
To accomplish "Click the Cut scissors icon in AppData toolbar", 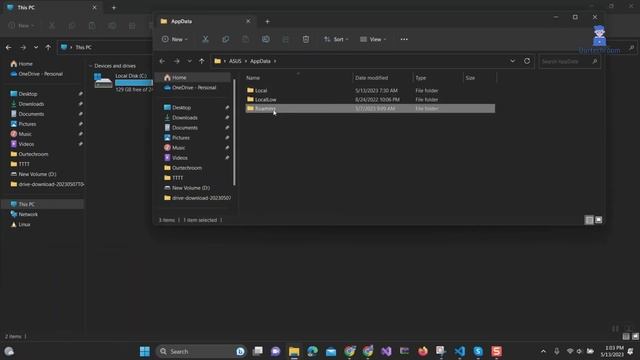I will click(x=205, y=39).
